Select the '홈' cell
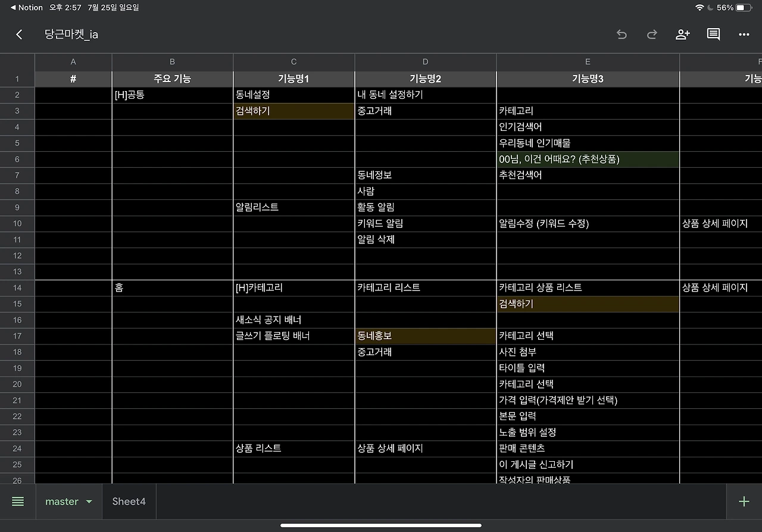The image size is (762, 532). point(173,288)
